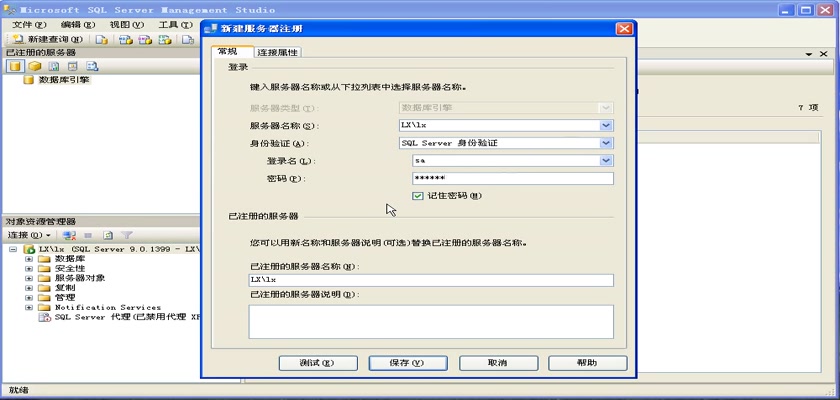Select Reporting Services icon in Registered Servers
Viewport: 840px width, 400px height.
[54, 66]
